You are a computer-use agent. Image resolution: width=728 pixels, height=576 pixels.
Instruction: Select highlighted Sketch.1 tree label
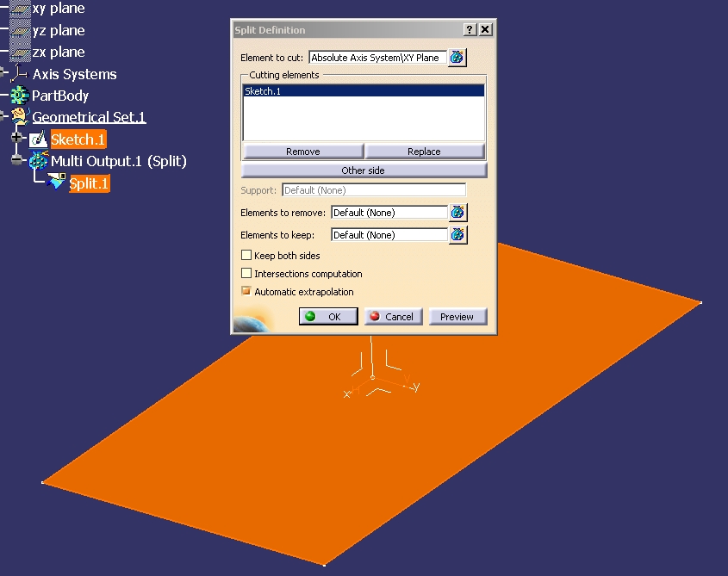(x=78, y=139)
